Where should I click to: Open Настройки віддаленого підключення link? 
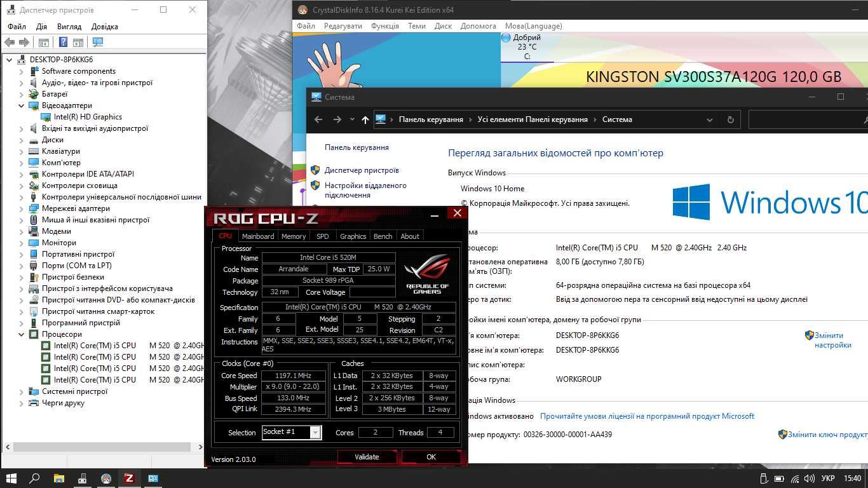coord(365,190)
